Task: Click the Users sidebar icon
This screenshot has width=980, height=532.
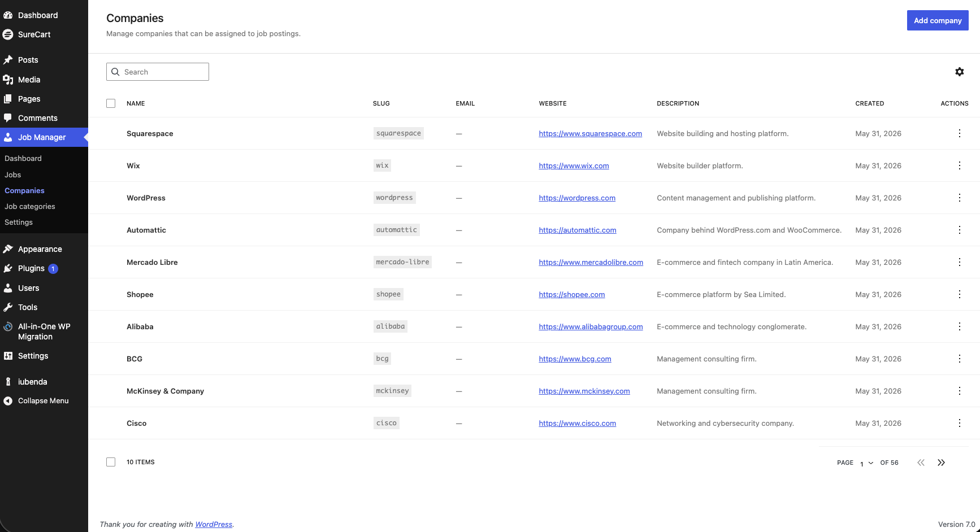Action: (x=8, y=288)
